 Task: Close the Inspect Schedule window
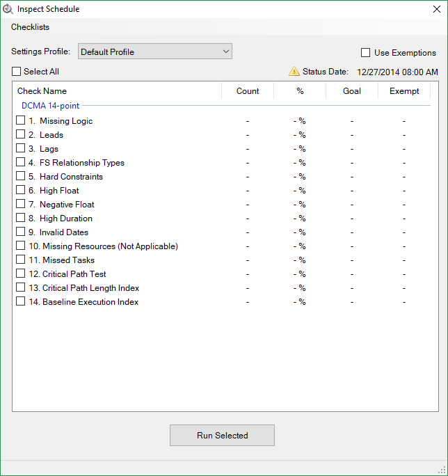436,9
